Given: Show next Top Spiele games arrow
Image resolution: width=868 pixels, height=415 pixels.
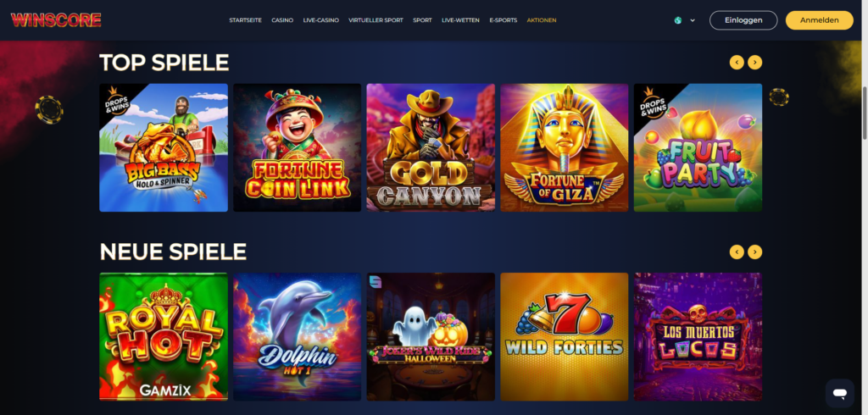Looking at the screenshot, I should [755, 63].
